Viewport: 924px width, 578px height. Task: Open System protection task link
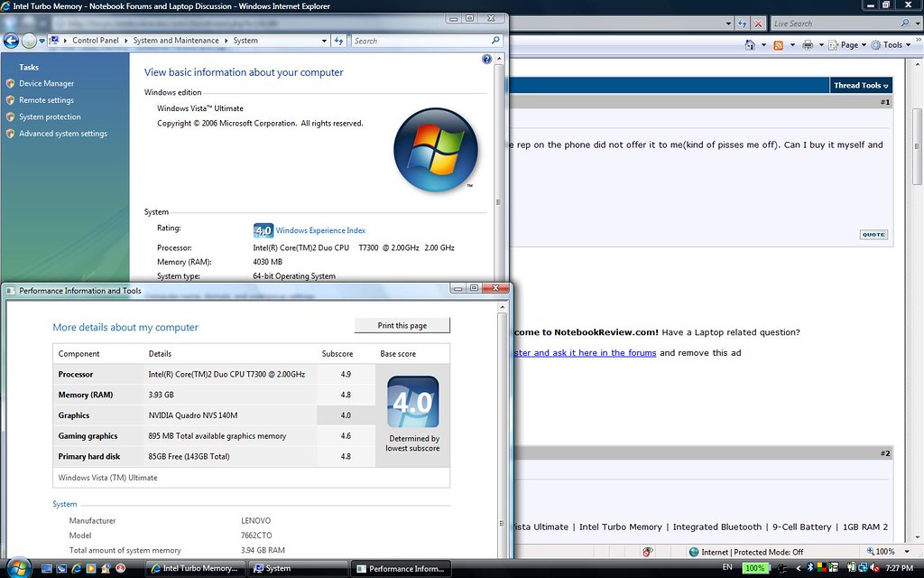(x=51, y=117)
